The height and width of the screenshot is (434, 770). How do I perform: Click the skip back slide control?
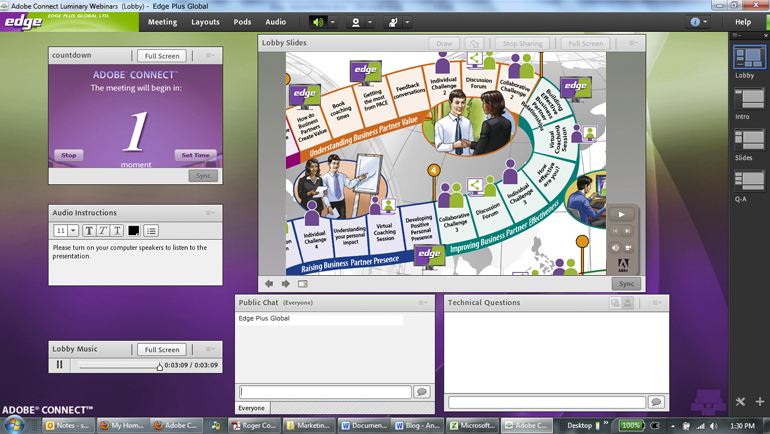[615, 231]
